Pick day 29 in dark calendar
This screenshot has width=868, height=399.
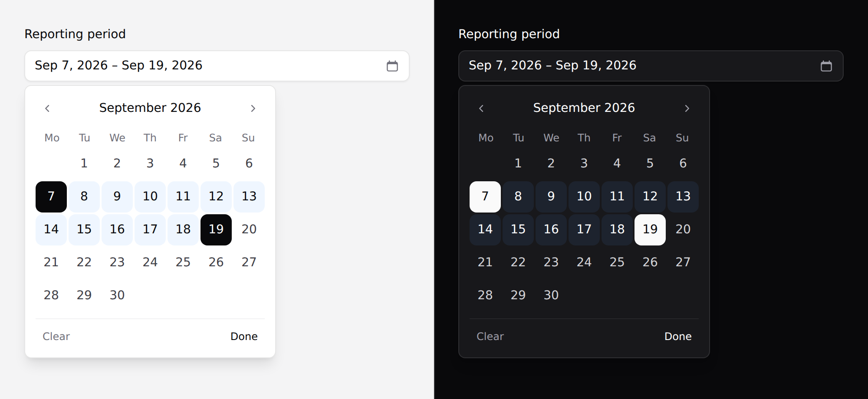coord(518,296)
